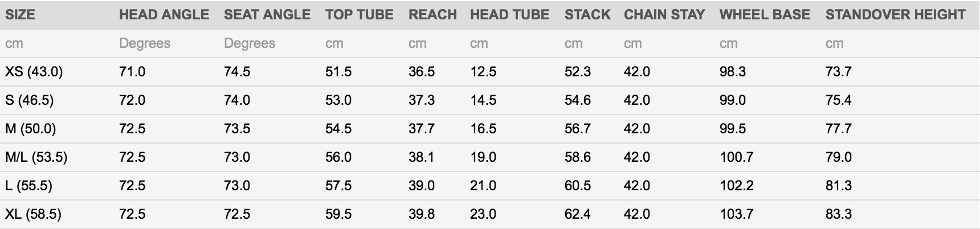Click the STACK column header
This screenshot has height=229, width=980.
click(x=587, y=15)
